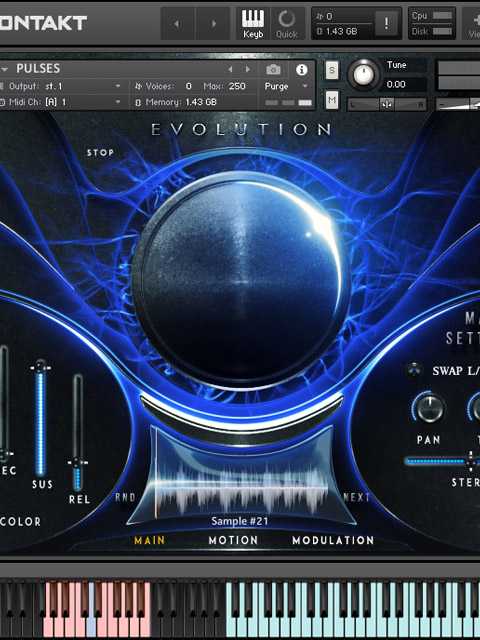Viewport: 480px width, 640px height.
Task: Switch to the MODULATION tab
Action: click(x=333, y=540)
